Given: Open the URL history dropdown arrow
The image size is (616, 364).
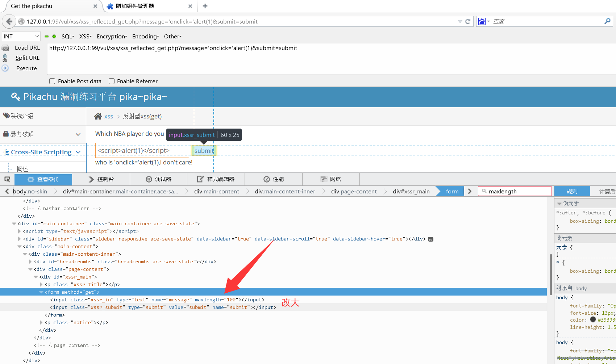Looking at the screenshot, I should [x=460, y=21].
